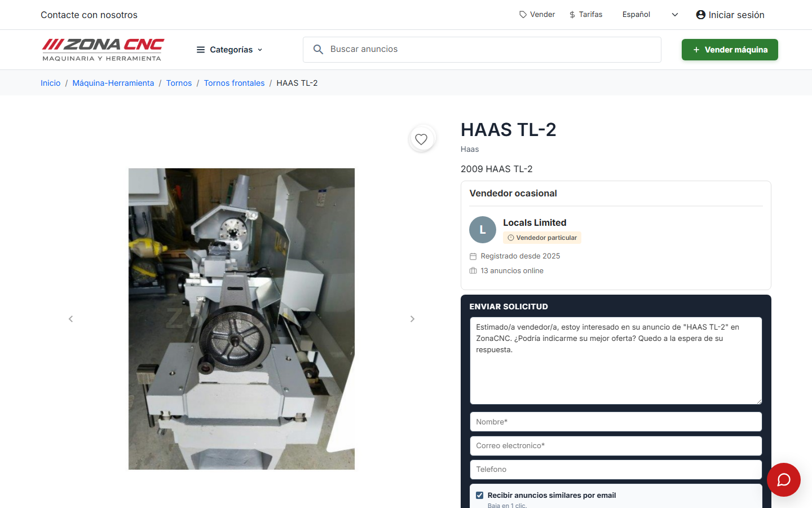This screenshot has height=508, width=812.
Task: Click the search magnifier icon
Action: pos(318,50)
